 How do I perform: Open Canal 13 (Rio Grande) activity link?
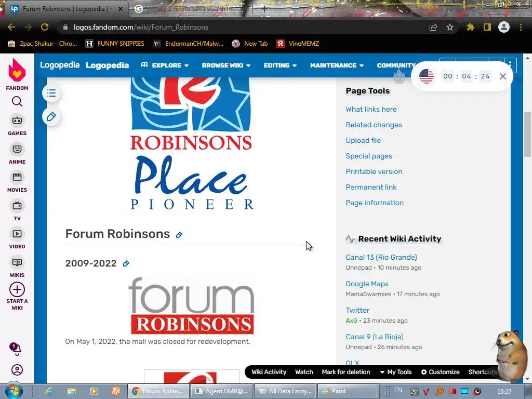tap(381, 258)
